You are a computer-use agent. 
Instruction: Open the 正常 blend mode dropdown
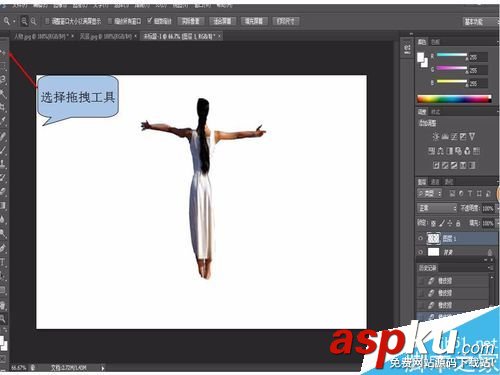[x=437, y=208]
